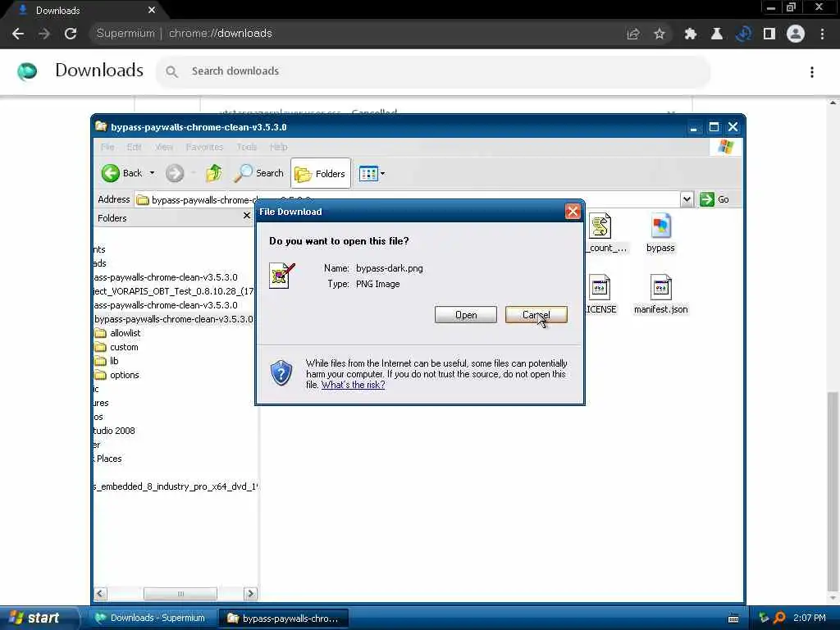Click Folders pane right scroll arrow

point(250,594)
